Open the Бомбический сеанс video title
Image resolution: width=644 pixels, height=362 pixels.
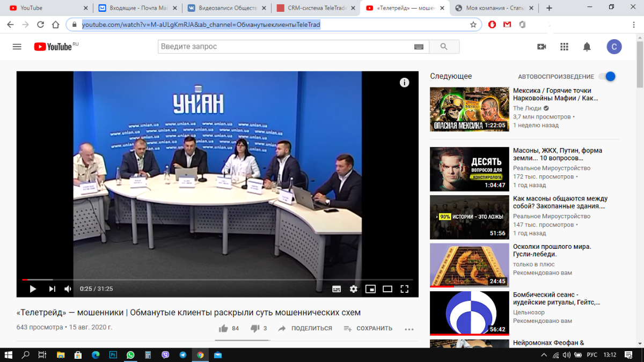coord(556,299)
